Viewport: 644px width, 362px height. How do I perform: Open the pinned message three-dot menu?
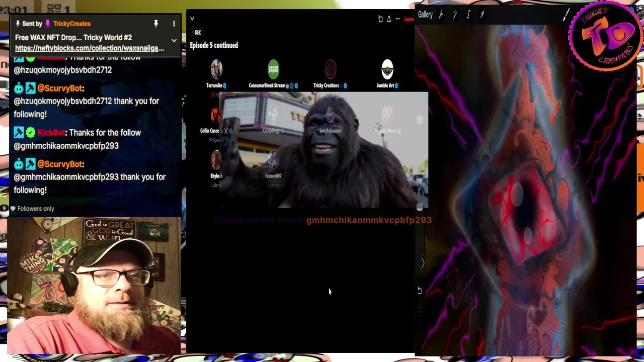pos(174,24)
